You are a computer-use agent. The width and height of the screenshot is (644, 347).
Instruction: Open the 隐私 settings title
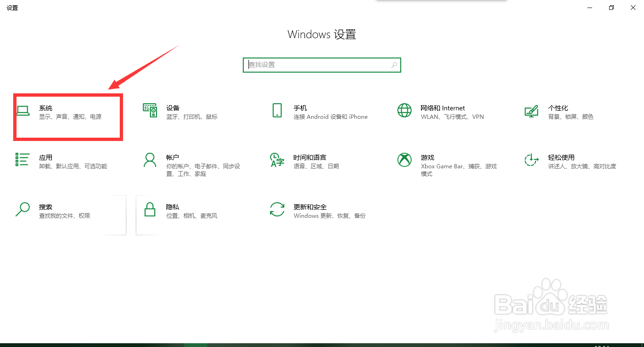click(x=173, y=207)
